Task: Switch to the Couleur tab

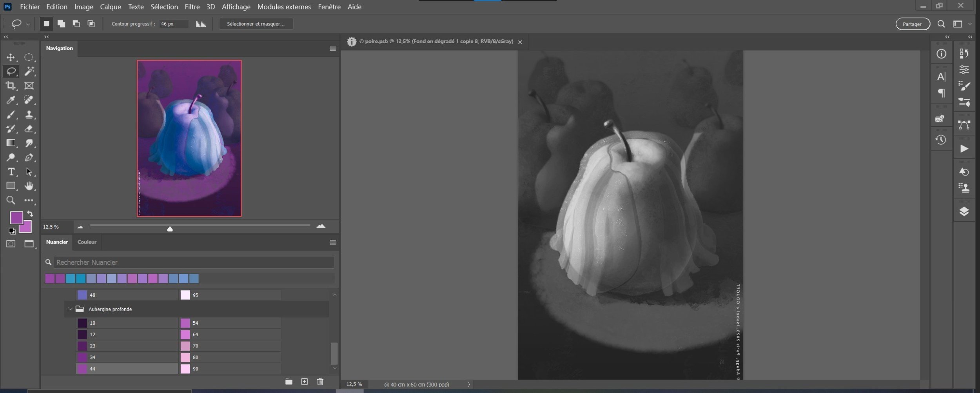Action: coord(87,242)
